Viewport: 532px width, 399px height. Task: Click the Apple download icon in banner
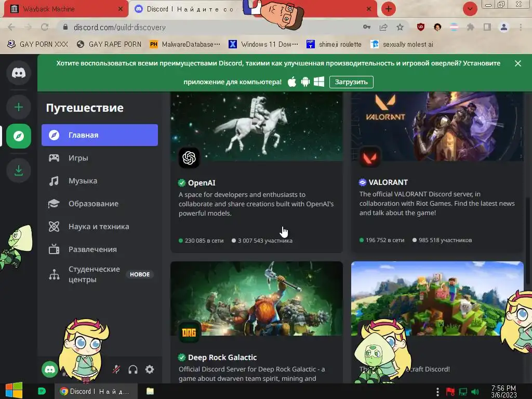point(292,82)
